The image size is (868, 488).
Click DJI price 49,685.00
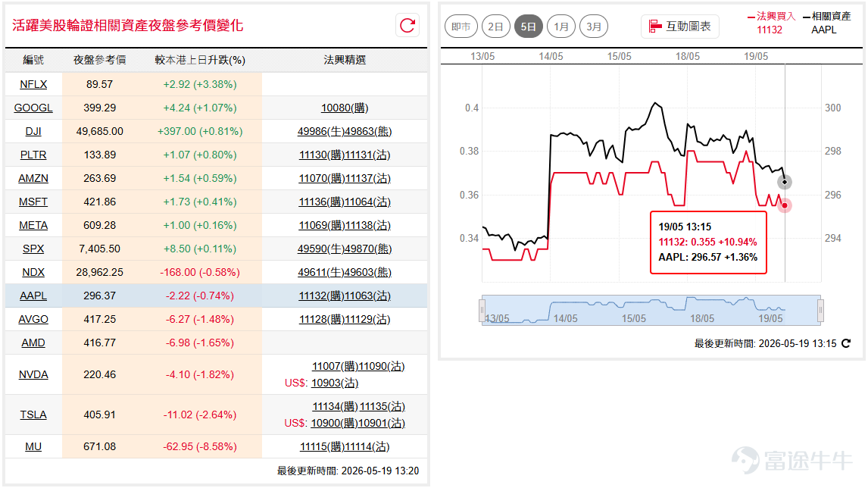pyautogui.click(x=100, y=131)
